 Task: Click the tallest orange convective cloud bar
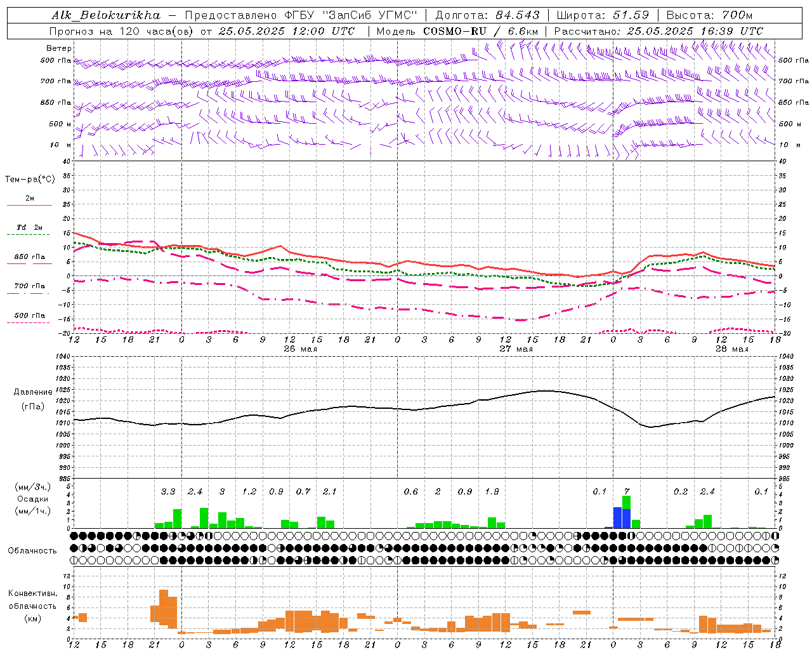[164, 608]
